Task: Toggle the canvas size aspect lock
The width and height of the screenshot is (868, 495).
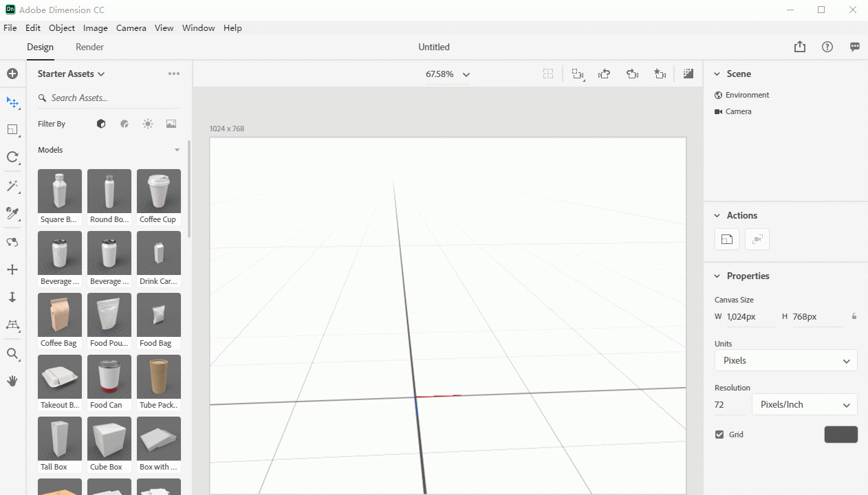Action: tap(854, 316)
